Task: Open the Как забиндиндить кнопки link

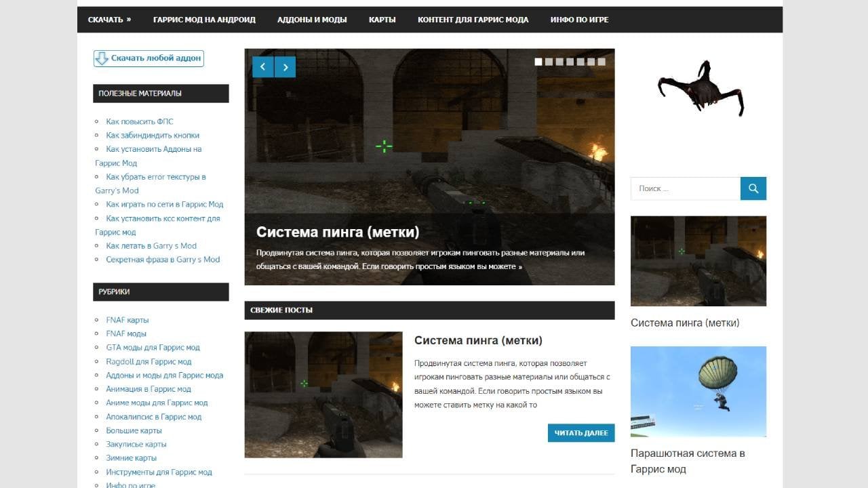Action: (153, 135)
